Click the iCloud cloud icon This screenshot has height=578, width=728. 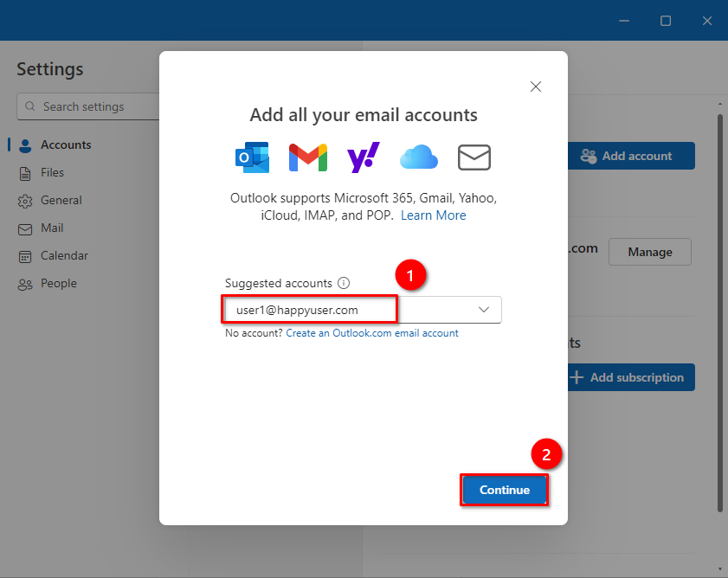(x=418, y=157)
